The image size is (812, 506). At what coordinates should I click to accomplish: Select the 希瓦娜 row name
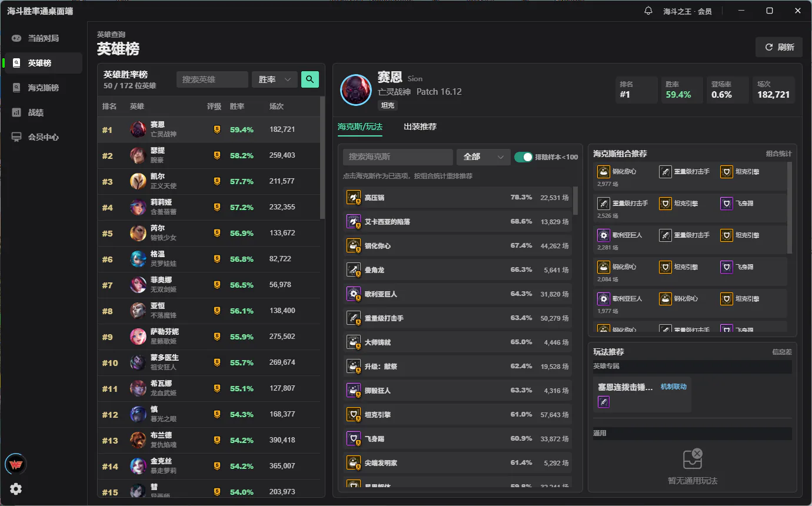(161, 384)
